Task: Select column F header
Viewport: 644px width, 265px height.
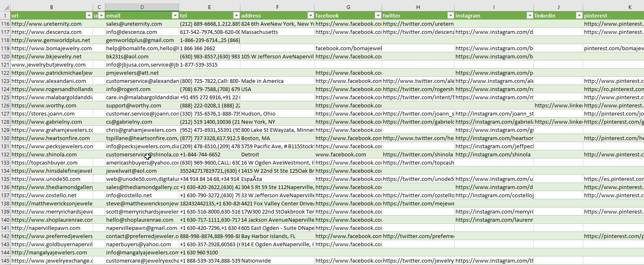Action: (x=277, y=7)
